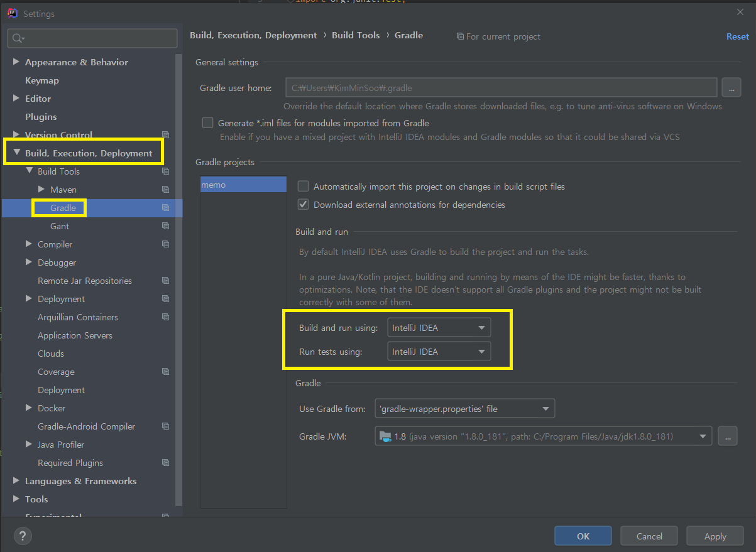Select Application Servers settings page
756x552 pixels.
coord(75,335)
